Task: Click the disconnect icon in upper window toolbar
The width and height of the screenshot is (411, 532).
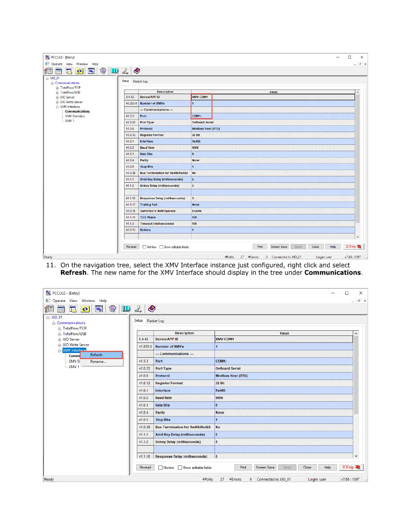Action: pyautogui.click(x=49, y=71)
